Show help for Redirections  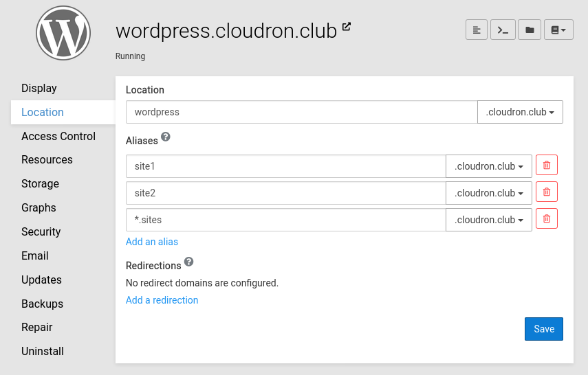pos(189,262)
